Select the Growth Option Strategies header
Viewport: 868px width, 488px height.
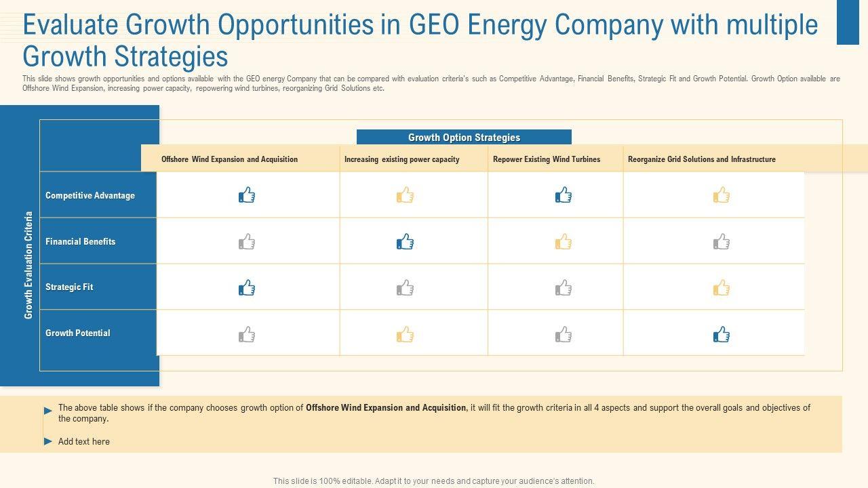coord(464,138)
